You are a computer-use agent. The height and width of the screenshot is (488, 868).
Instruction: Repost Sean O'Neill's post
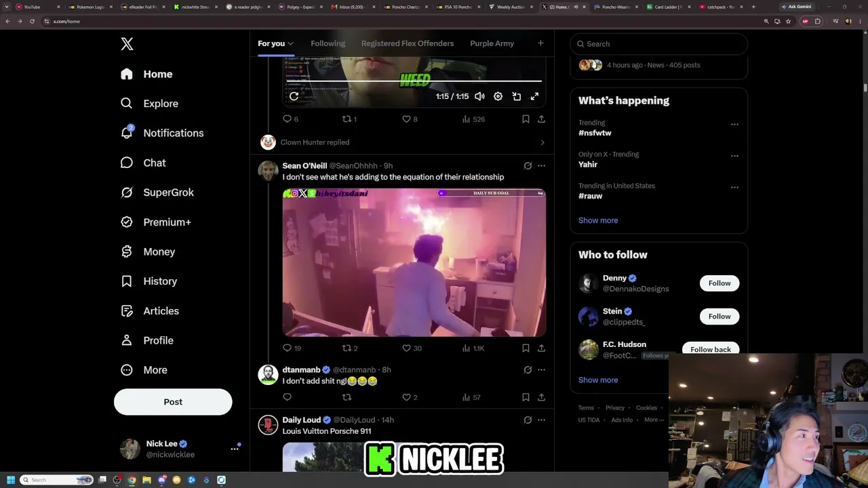pyautogui.click(x=347, y=348)
